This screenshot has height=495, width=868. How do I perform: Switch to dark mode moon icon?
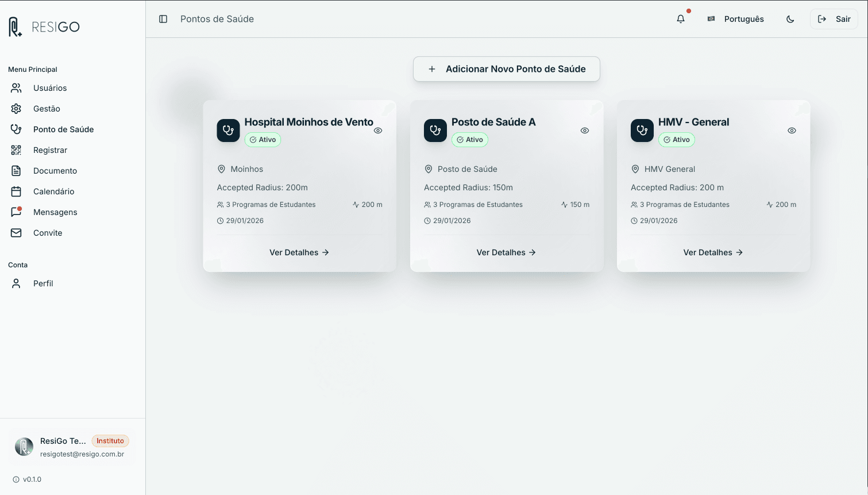[x=790, y=19]
